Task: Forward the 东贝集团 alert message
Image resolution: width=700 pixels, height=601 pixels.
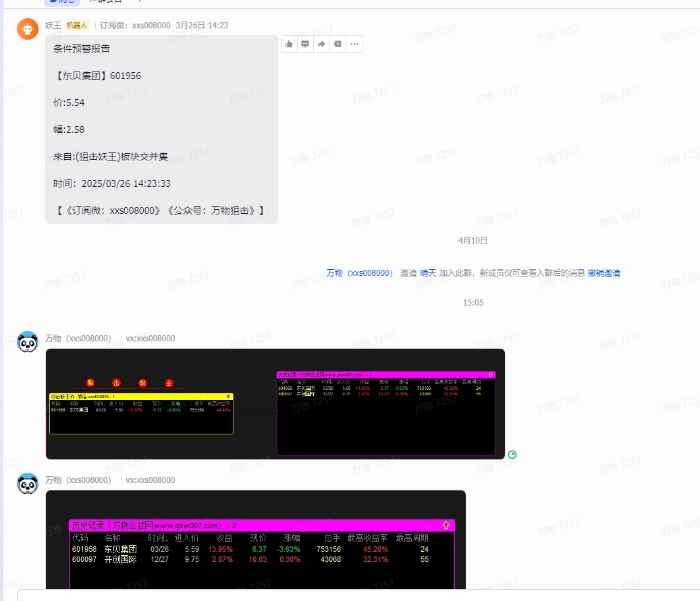Action: [321, 44]
